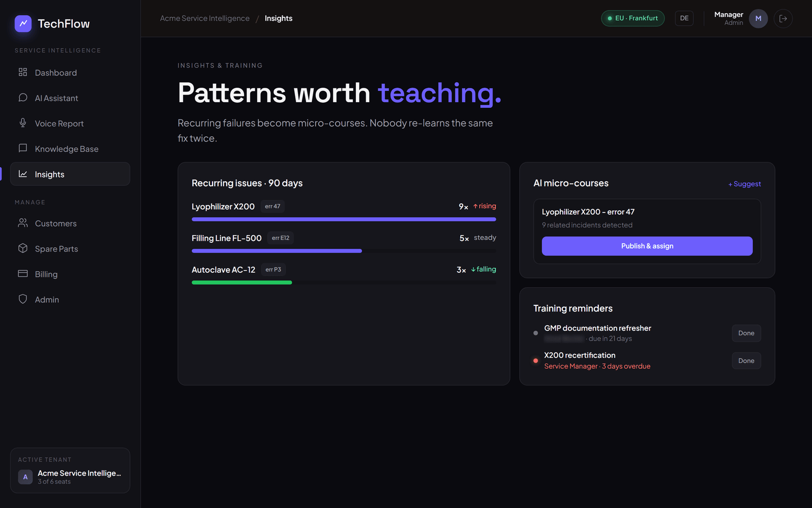
Task: Open Spare Parts box icon
Action: (x=23, y=248)
